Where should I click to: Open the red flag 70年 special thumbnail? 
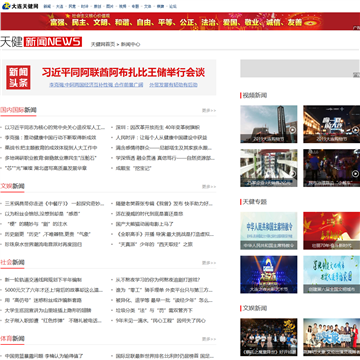tap(331, 231)
